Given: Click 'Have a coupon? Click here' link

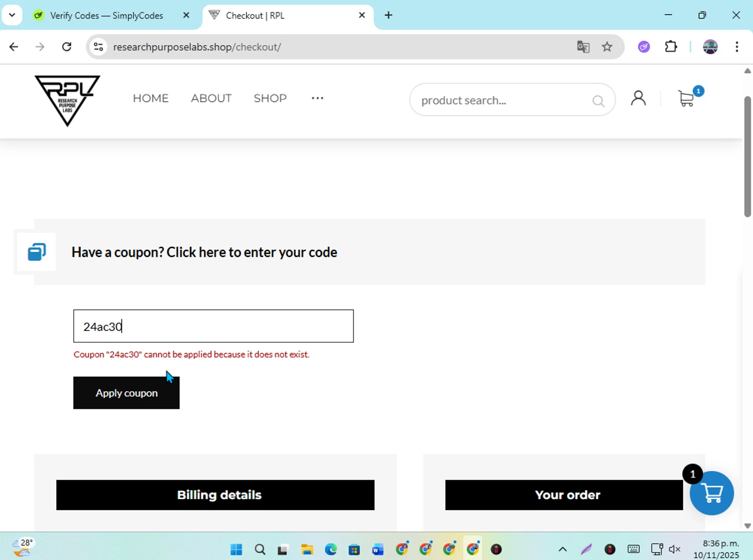Looking at the screenshot, I should click(x=204, y=252).
